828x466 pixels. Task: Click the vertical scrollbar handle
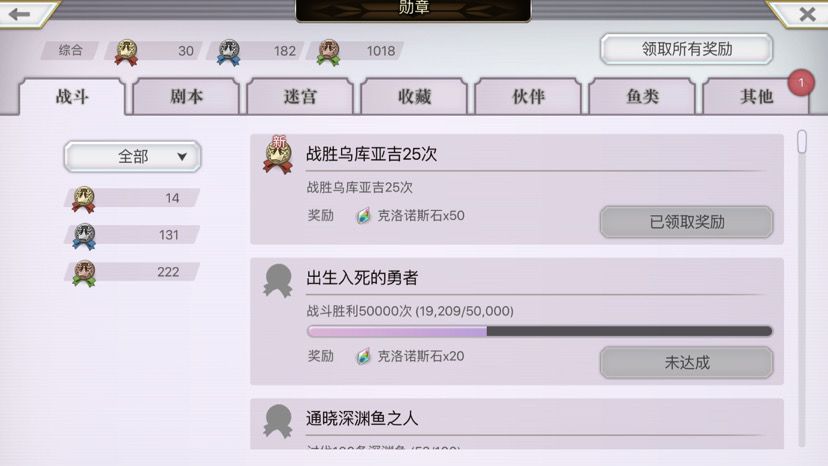802,142
